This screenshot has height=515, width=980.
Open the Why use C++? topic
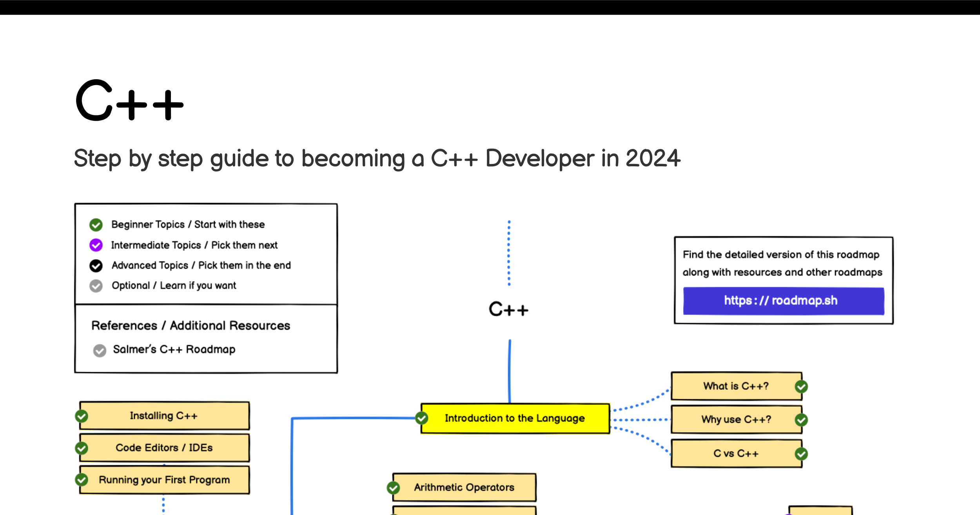(x=736, y=419)
